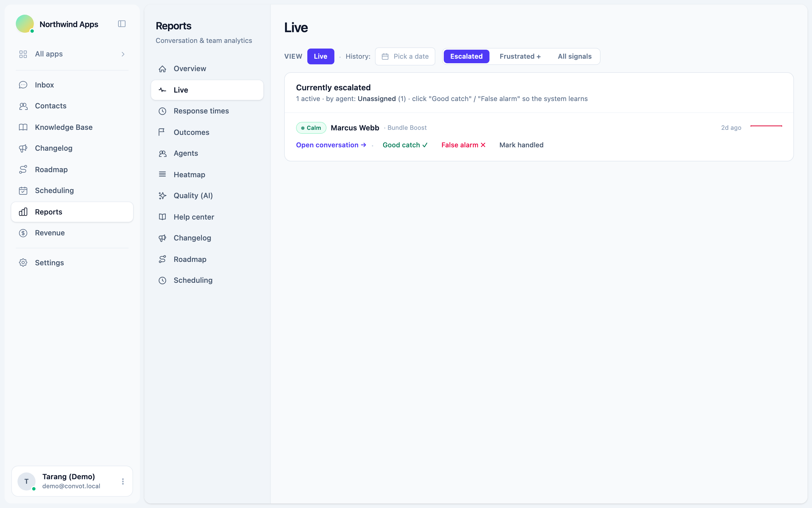Screen dimensions: 812x508
Task: Open conversation for Marcus Webb
Action: [x=331, y=145]
